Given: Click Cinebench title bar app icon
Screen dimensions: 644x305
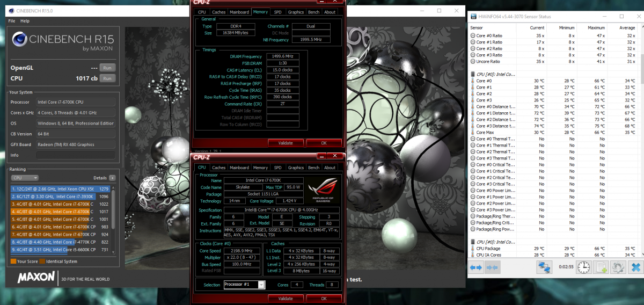Looking at the screenshot, I should [x=12, y=10].
